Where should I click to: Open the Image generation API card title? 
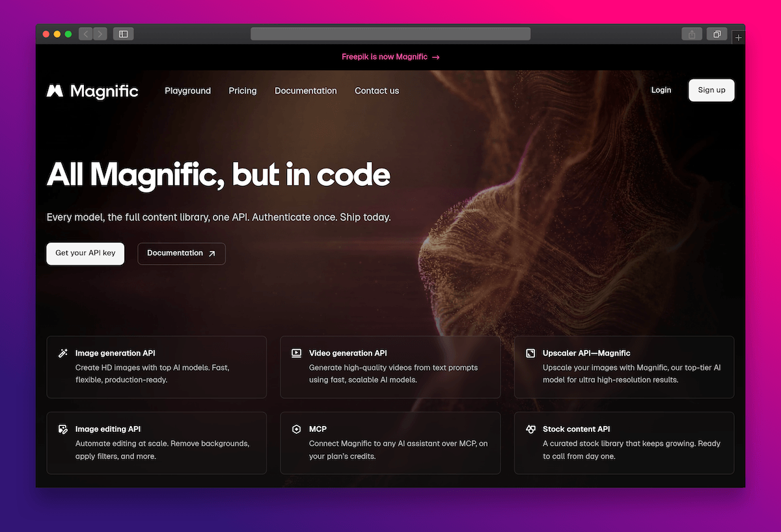pyautogui.click(x=115, y=353)
